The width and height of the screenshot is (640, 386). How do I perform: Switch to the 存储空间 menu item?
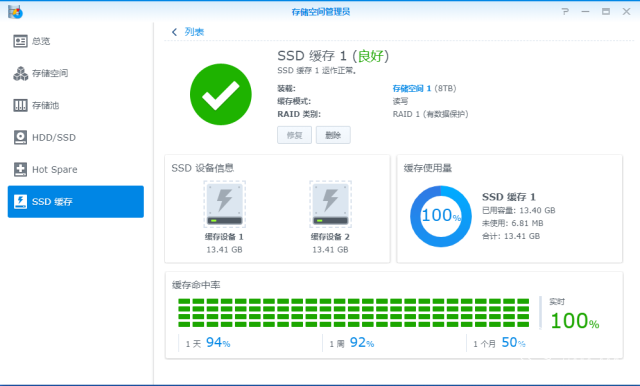(76, 73)
